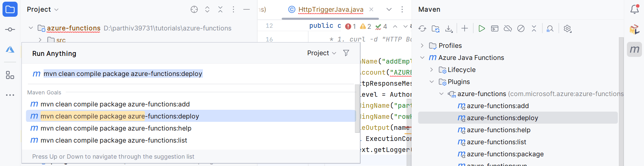Click the filter icon in Run Anything
Screen dimensions: 644x166
click(346, 53)
